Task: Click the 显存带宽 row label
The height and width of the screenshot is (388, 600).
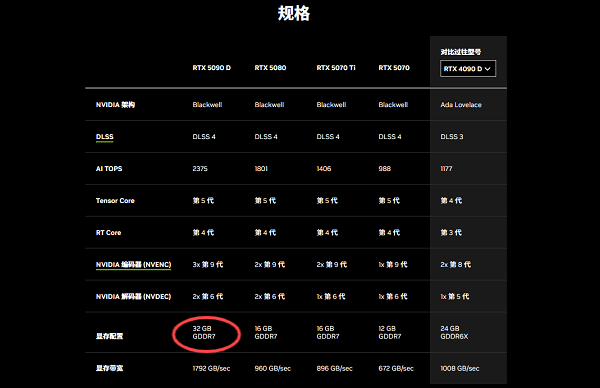Action: tap(109, 368)
